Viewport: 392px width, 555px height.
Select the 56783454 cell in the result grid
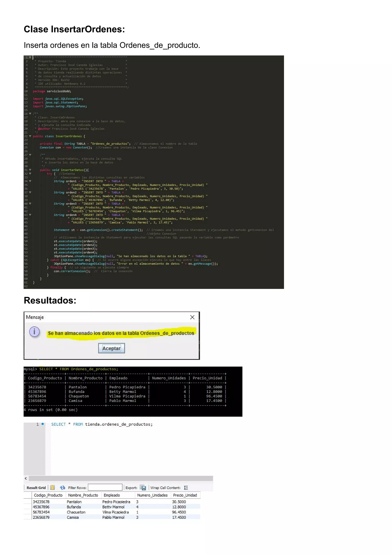pos(48,512)
